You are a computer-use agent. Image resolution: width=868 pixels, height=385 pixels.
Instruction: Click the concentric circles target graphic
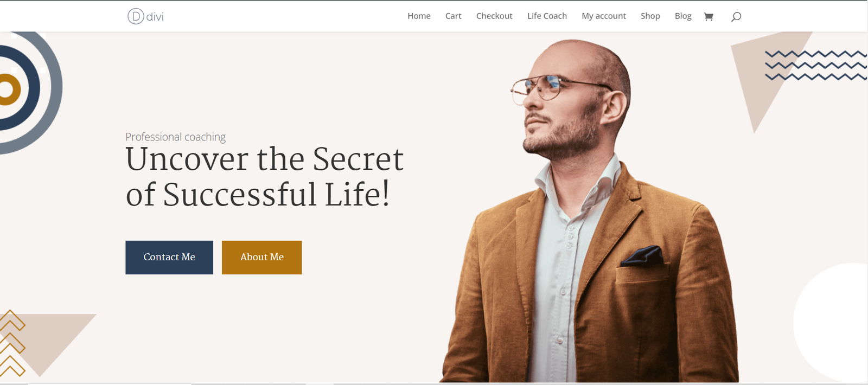[27, 89]
